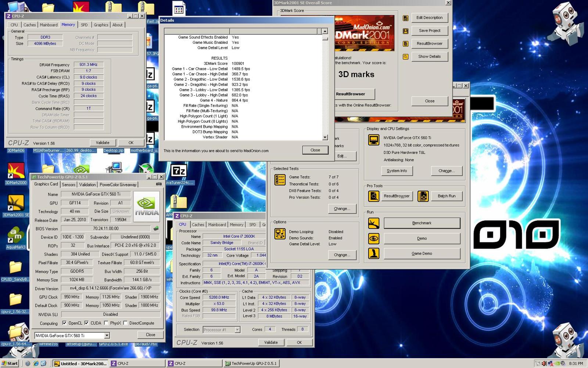Click the Game Demo button
The height and width of the screenshot is (368, 588).
tap(422, 254)
